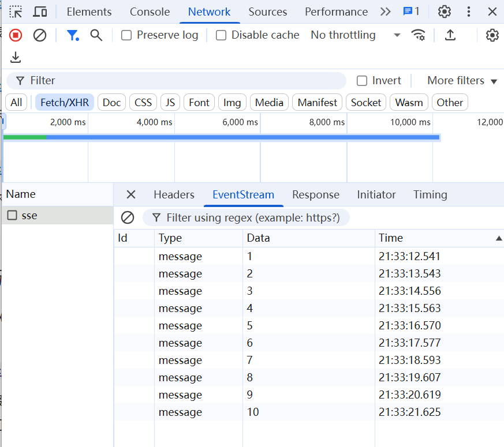Toggle the network filter funnel icon
Screen dimensions: 504x447
tap(73, 35)
